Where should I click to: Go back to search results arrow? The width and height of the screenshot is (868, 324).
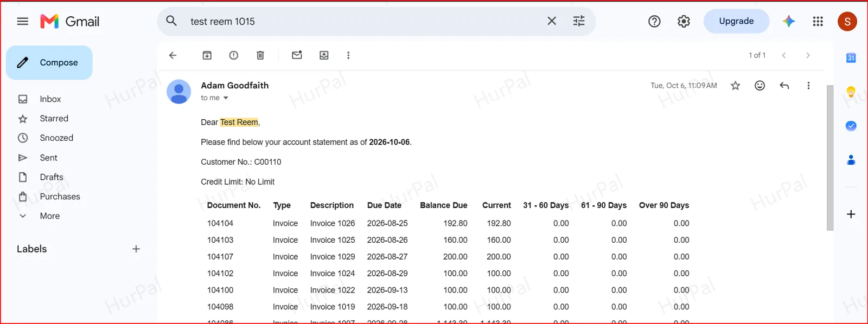coord(173,55)
